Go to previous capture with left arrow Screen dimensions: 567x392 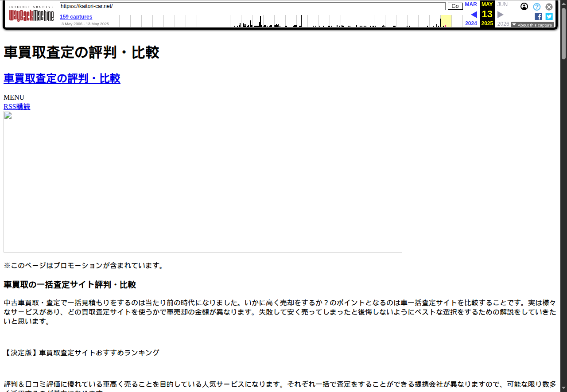474,15
